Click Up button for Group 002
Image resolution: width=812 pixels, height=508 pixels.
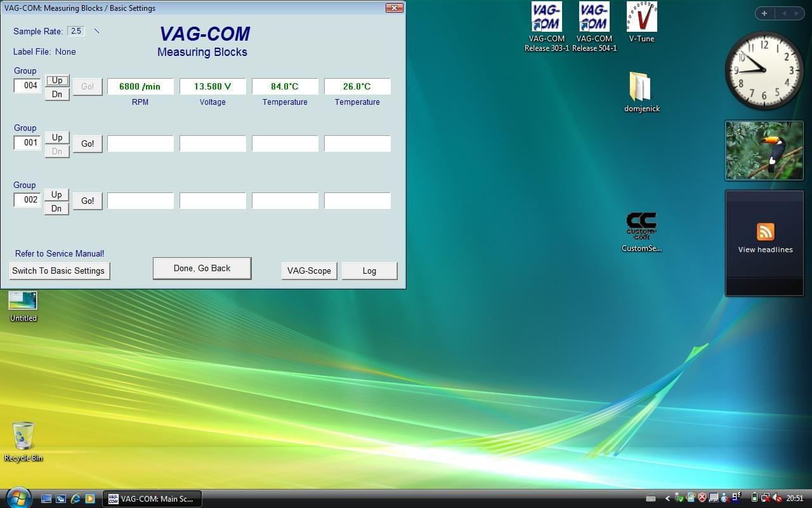[57, 194]
